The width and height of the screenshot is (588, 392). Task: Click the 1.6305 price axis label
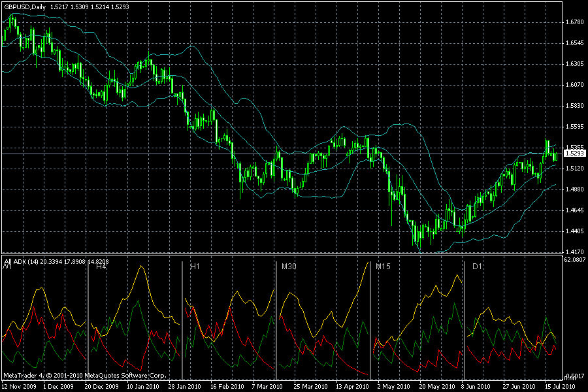(575, 64)
